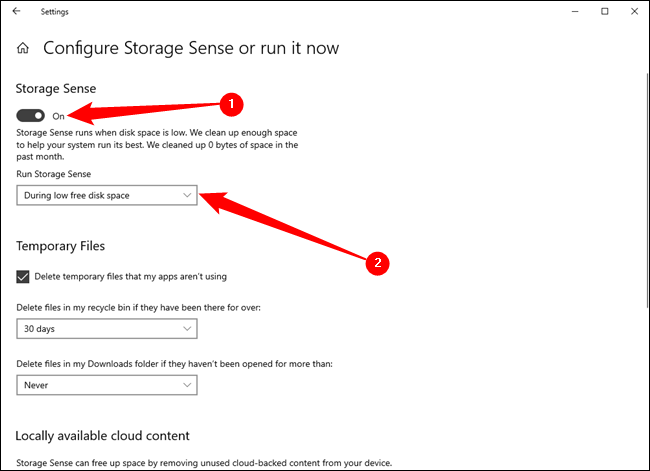Viewport: 650px width, 471px height.
Task: Turn off the Storage Sense toggle
Action: 30,116
